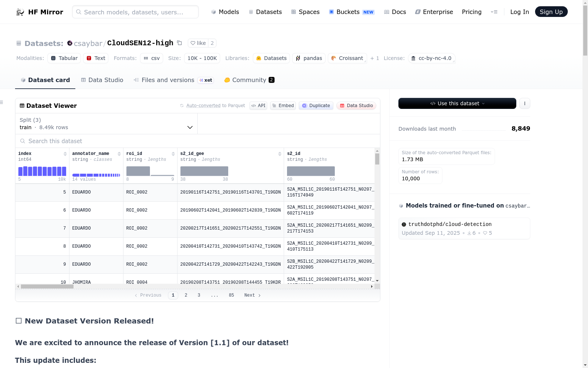Screen dimensions: 588x368
Task: Expand the Split train dropdown
Action: pyautogui.click(x=107, y=124)
